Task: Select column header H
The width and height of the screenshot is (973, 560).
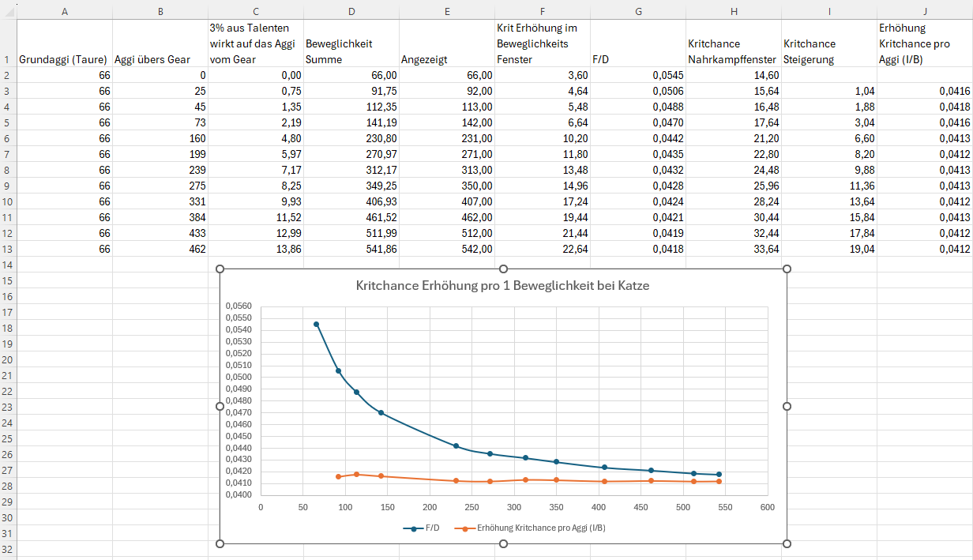Action: point(734,10)
